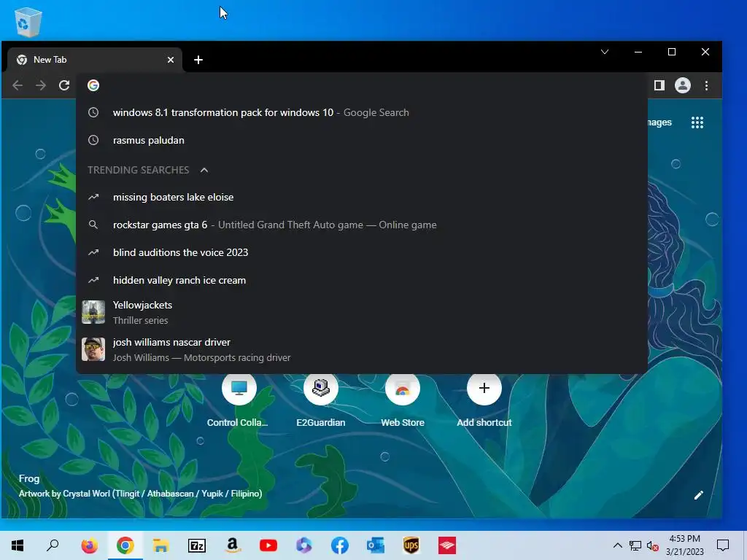Select blind auditions the voice 2023

362,252
